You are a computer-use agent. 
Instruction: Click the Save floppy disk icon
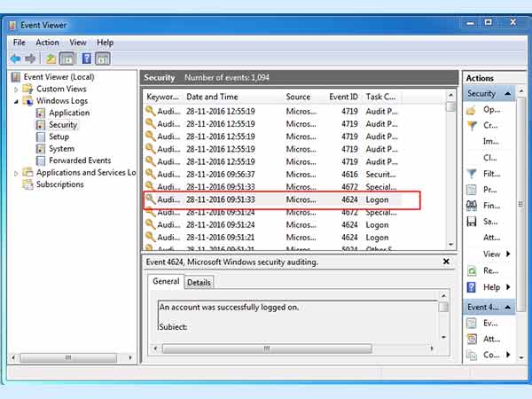coord(471,221)
